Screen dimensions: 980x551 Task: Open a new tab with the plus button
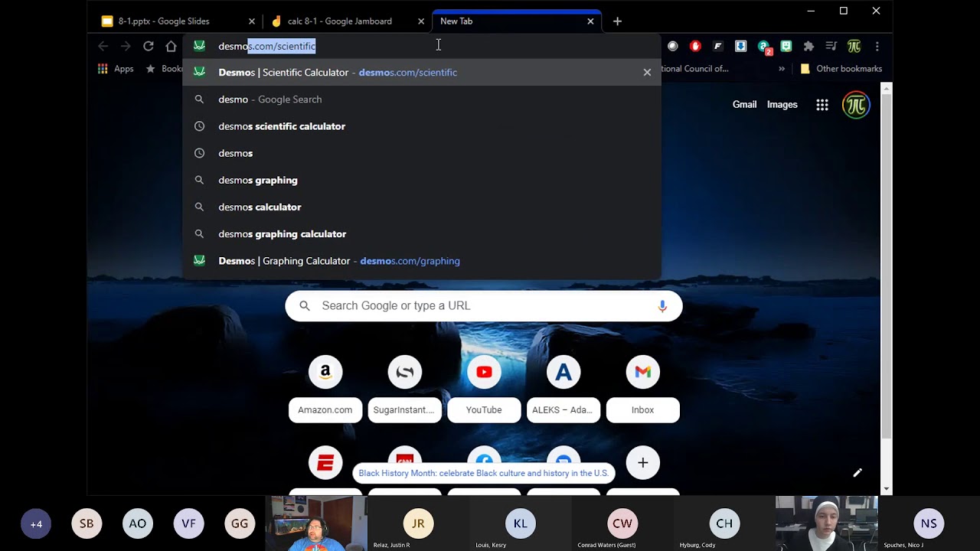[617, 21]
